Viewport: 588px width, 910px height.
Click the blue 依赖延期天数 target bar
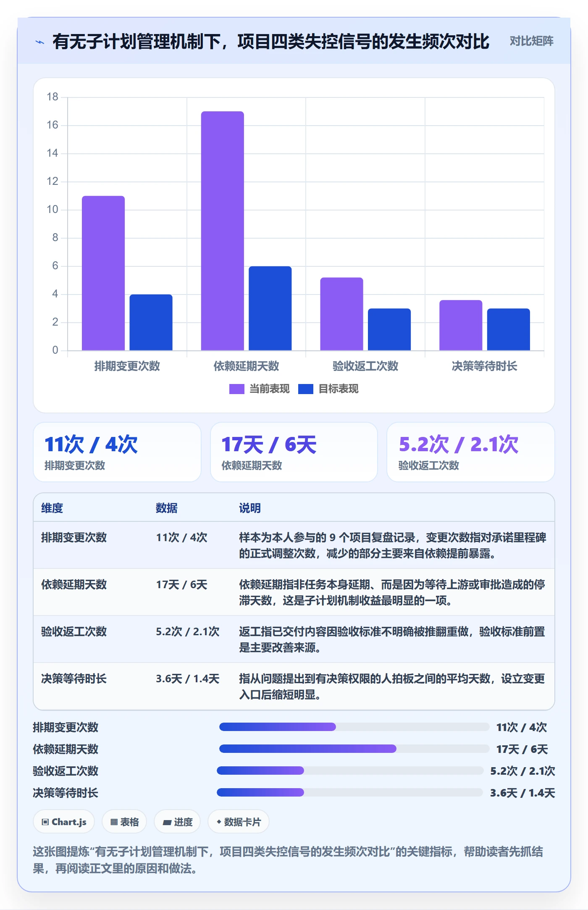[270, 308]
